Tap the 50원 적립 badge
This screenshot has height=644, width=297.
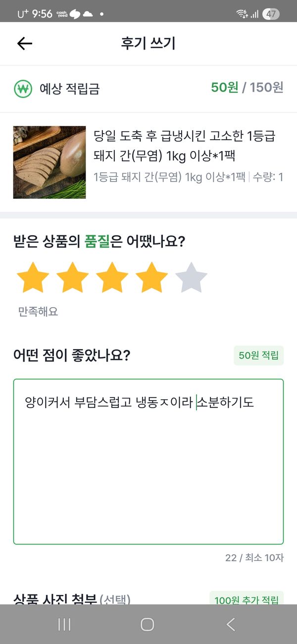(x=258, y=356)
